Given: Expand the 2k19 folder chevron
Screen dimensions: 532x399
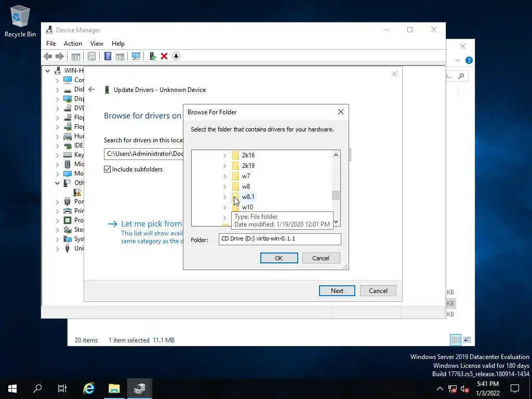Looking at the screenshot, I should click(224, 166).
